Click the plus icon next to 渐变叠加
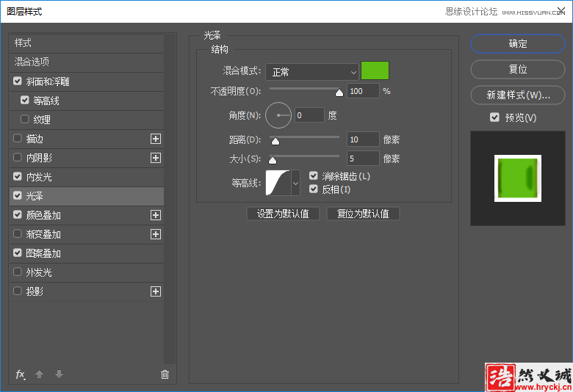The image size is (573, 392). (156, 234)
